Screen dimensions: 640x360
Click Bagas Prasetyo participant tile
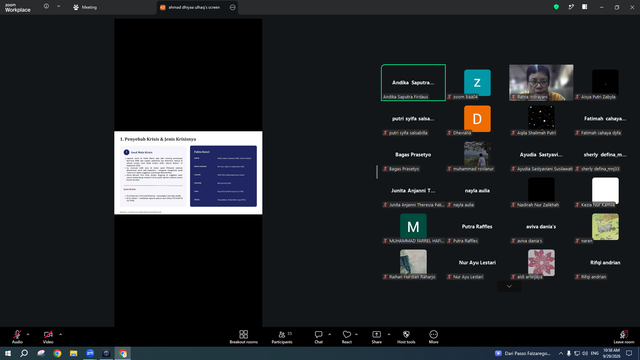click(413, 154)
